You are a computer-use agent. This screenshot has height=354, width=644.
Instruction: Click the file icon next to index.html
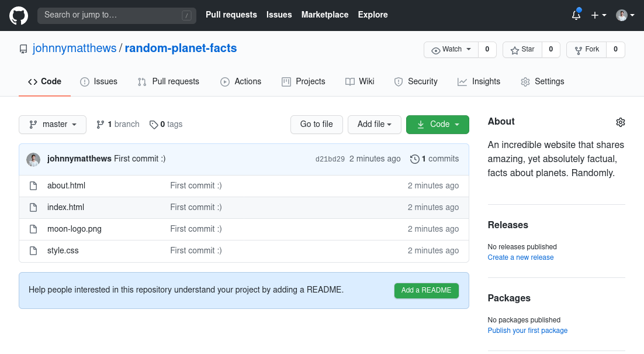click(33, 207)
